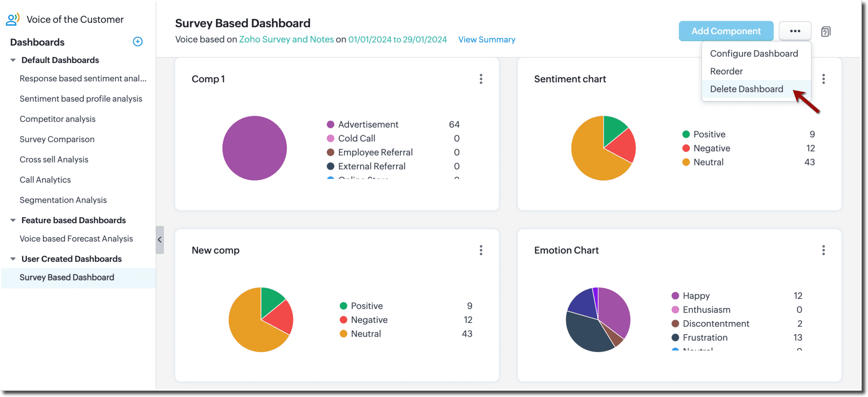Click the dashboard ellipsis more-options button

(795, 31)
